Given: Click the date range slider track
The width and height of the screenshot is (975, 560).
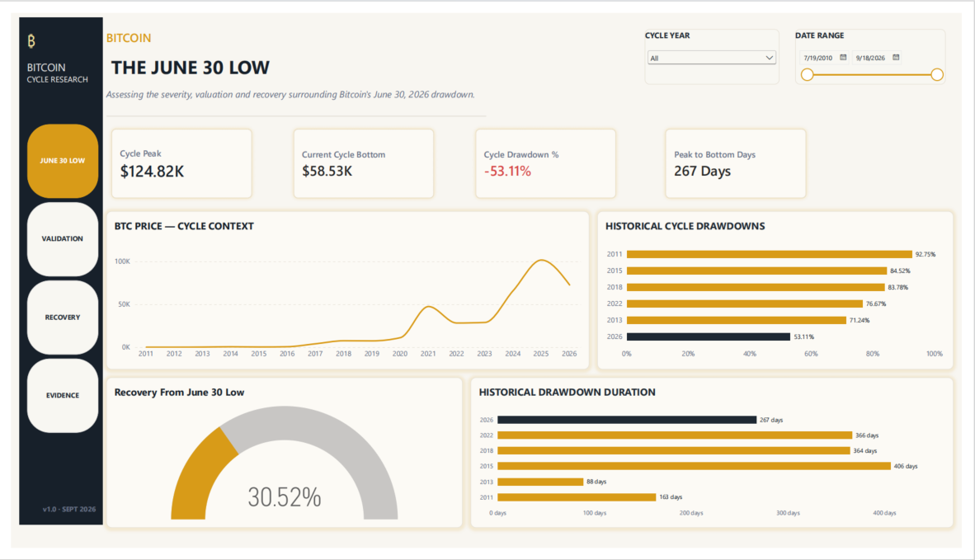Looking at the screenshot, I should point(872,74).
